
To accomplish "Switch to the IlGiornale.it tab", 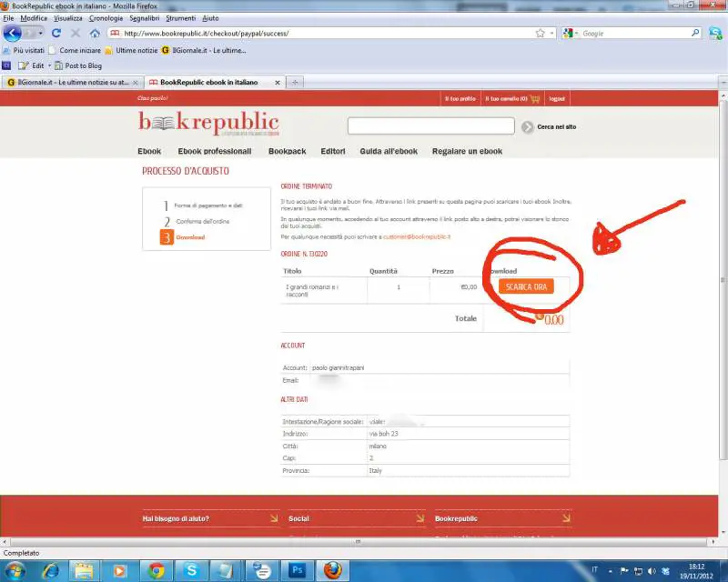I will [72, 82].
